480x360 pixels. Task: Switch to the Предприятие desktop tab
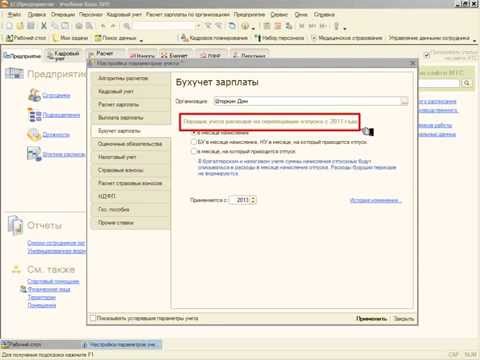(22, 55)
